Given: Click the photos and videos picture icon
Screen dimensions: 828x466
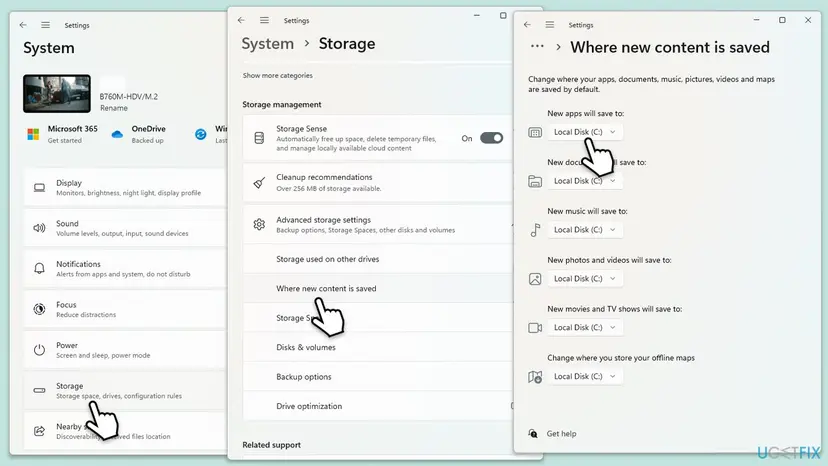Looking at the screenshot, I should [x=535, y=279].
